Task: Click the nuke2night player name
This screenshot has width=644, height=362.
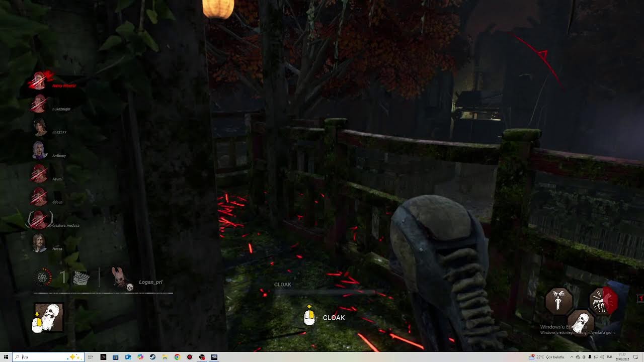Action: click(x=61, y=109)
